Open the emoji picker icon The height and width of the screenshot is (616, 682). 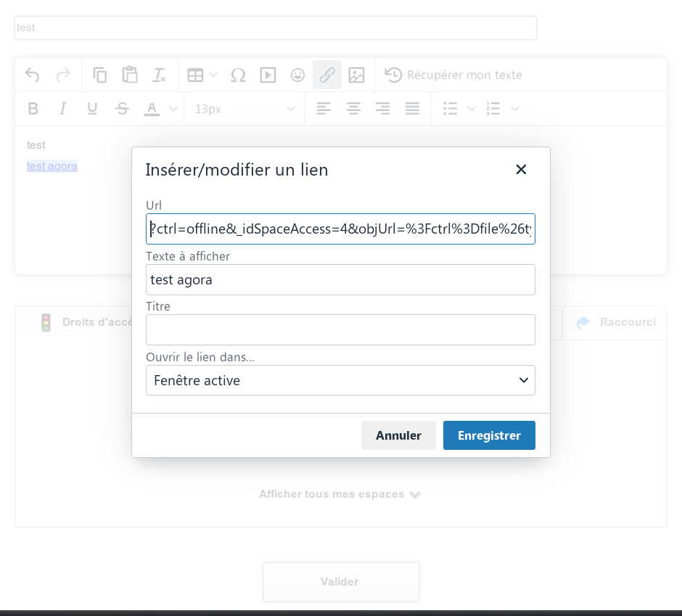click(297, 75)
